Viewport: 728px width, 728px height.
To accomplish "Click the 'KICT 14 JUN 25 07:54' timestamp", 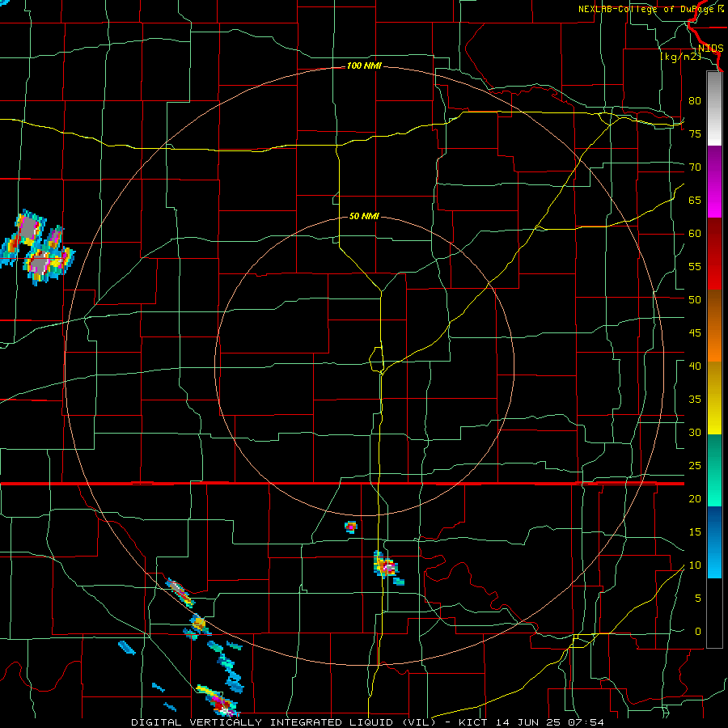I will [531, 722].
